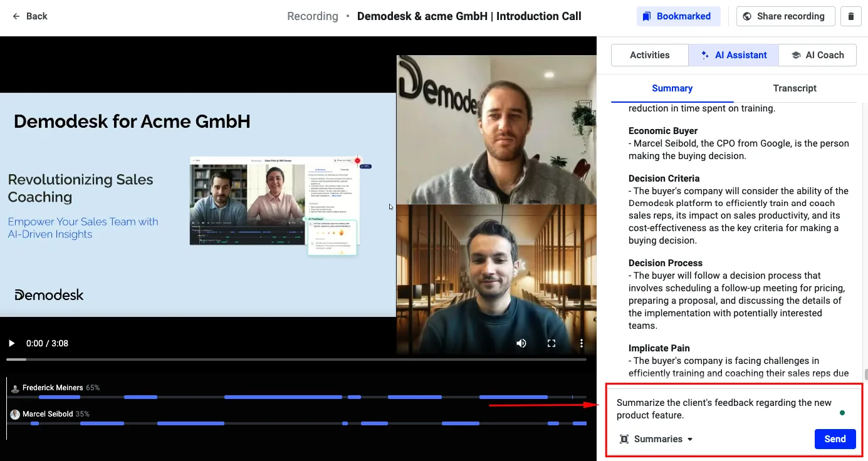Click the Implicate Pain heading
The width and height of the screenshot is (868, 461).
[659, 348]
